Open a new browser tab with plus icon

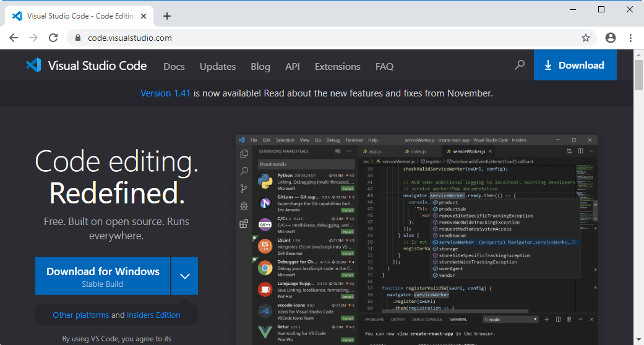click(x=167, y=16)
